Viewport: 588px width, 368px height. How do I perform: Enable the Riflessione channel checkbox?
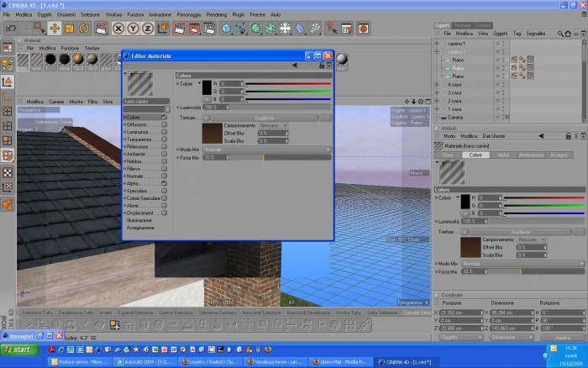click(164, 147)
